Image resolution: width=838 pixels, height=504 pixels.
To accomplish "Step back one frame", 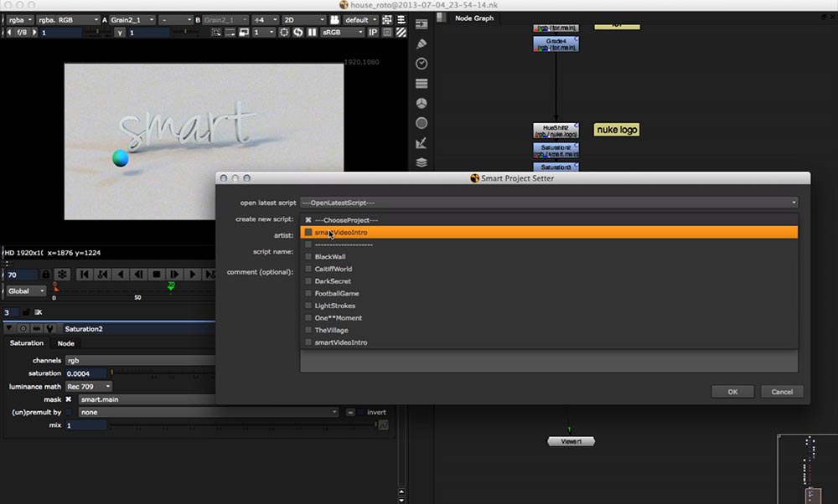I will coord(138,275).
